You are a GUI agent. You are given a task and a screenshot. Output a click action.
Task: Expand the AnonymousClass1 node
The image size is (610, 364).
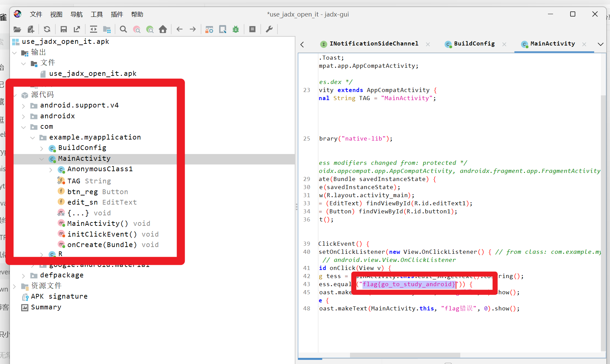pyautogui.click(x=51, y=170)
